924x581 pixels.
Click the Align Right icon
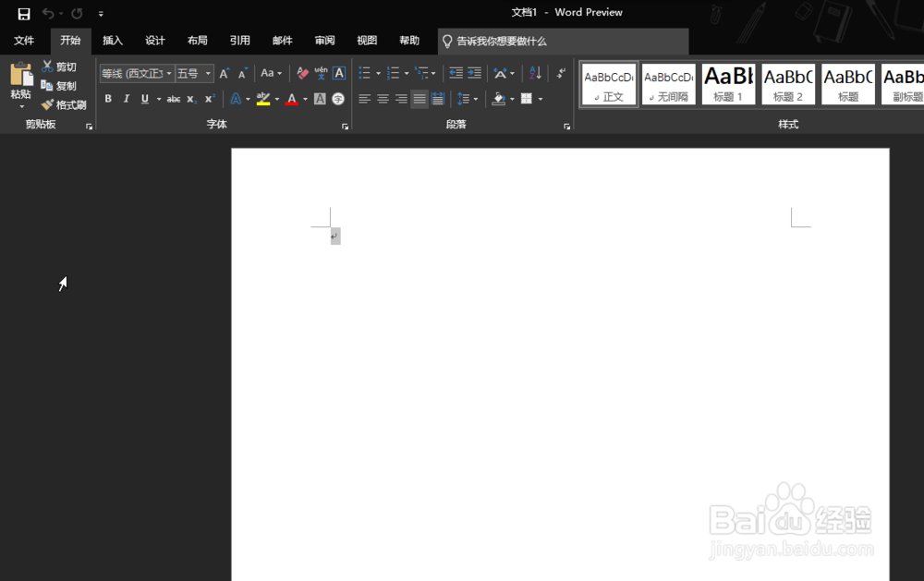coord(401,99)
